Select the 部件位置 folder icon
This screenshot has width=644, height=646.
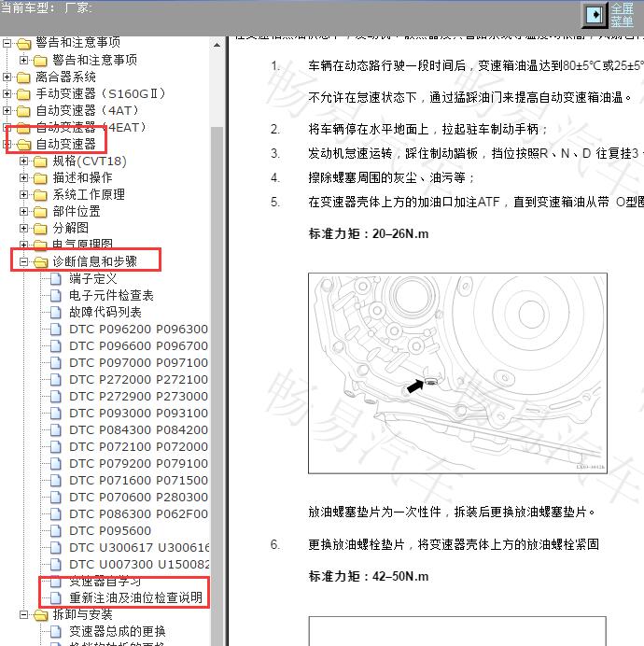pos(40,212)
